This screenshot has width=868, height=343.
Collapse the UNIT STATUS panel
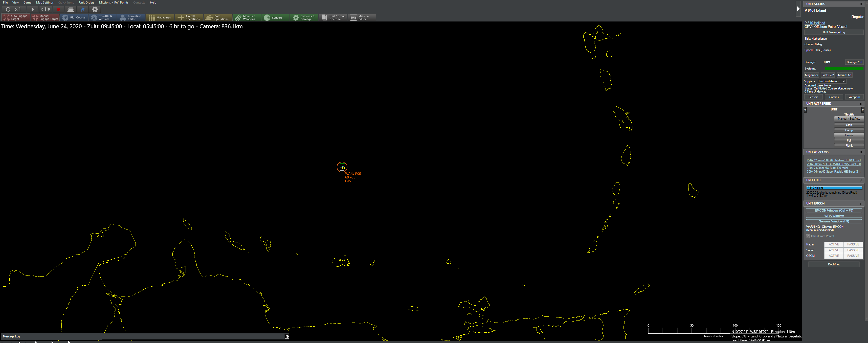coord(861,4)
